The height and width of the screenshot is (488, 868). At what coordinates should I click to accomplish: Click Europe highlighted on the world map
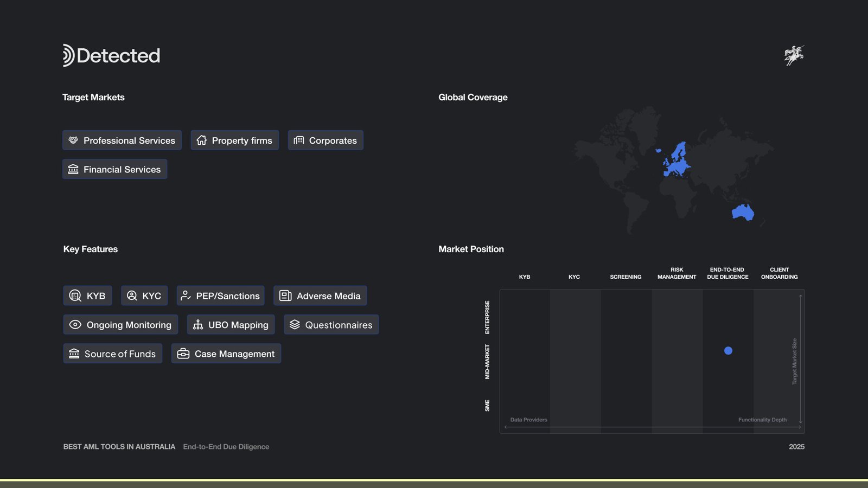point(676,160)
